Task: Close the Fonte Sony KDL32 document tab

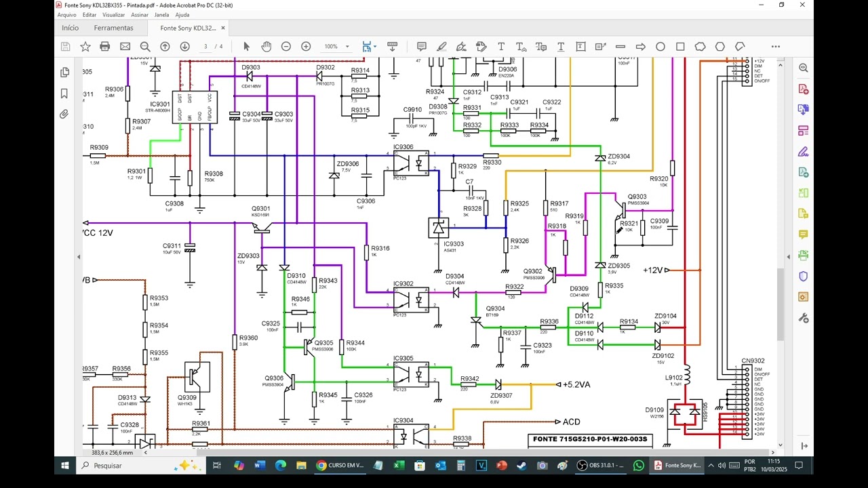Action: [223, 28]
